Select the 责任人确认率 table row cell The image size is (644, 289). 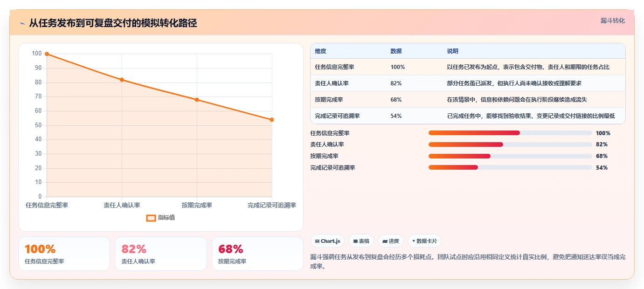point(332,83)
